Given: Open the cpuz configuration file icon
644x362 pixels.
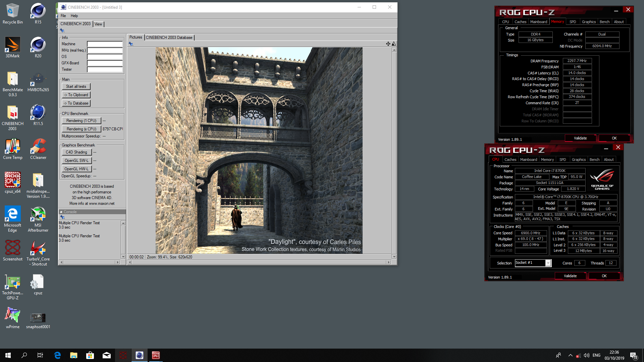Looking at the screenshot, I should pyautogui.click(x=38, y=284).
